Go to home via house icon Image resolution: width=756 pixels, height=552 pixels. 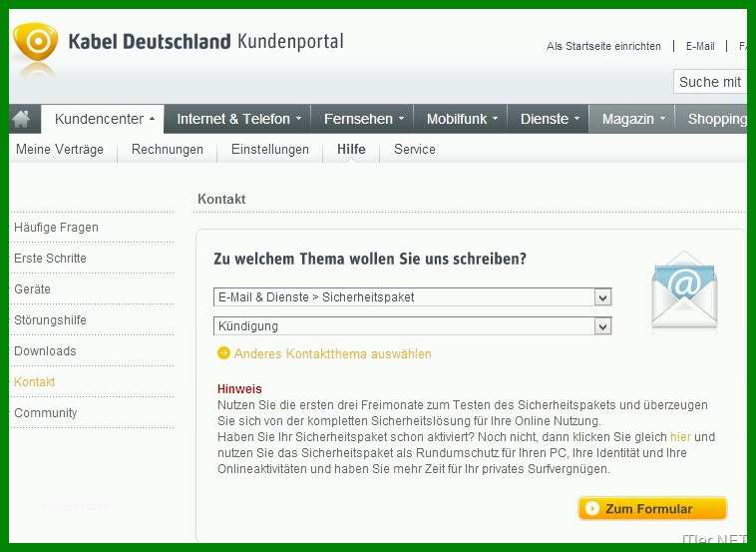coord(21,119)
